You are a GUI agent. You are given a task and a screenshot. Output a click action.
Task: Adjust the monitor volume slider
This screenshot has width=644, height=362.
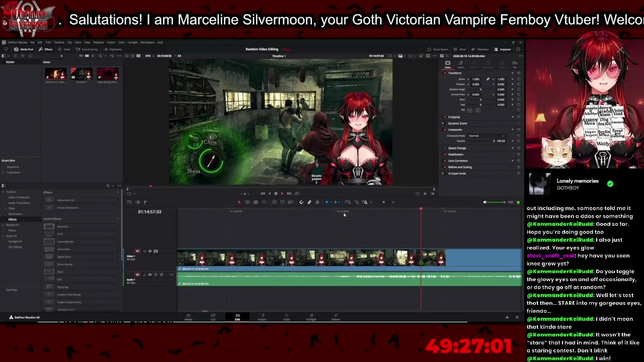(x=497, y=202)
